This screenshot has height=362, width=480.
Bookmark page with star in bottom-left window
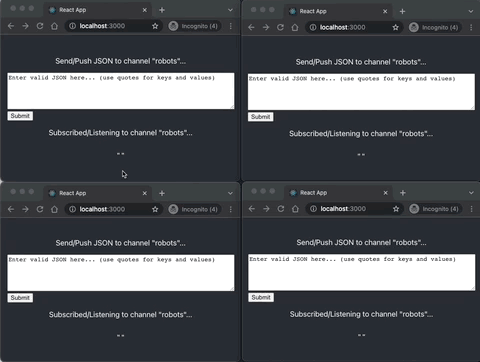(x=155, y=209)
